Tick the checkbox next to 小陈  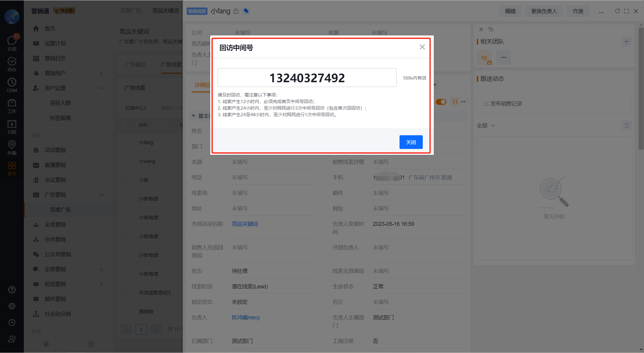point(123,180)
